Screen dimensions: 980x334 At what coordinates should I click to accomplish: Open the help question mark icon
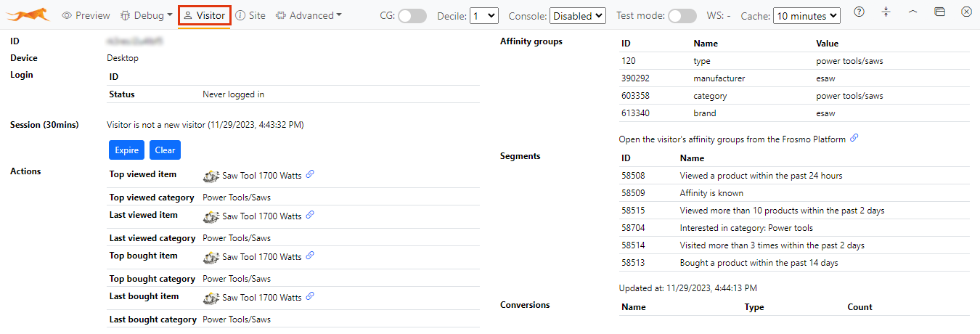(859, 12)
